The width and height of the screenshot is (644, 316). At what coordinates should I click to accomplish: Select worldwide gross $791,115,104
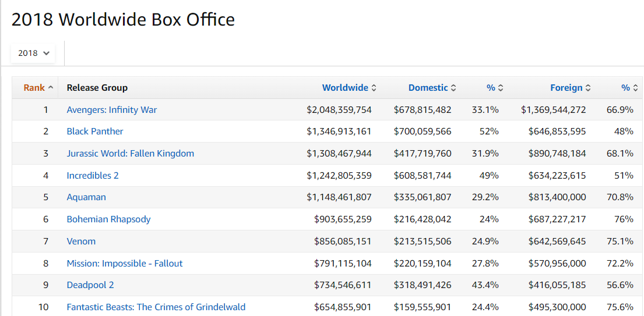343,264
